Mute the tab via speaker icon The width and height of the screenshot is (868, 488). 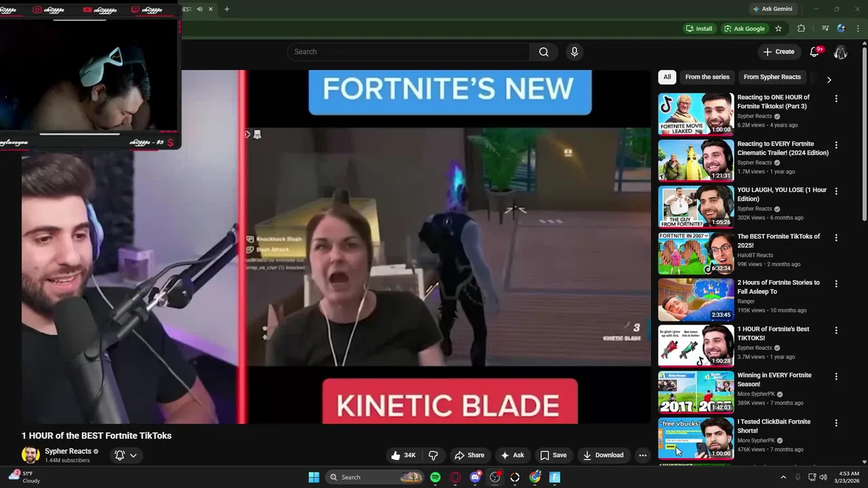(x=199, y=9)
